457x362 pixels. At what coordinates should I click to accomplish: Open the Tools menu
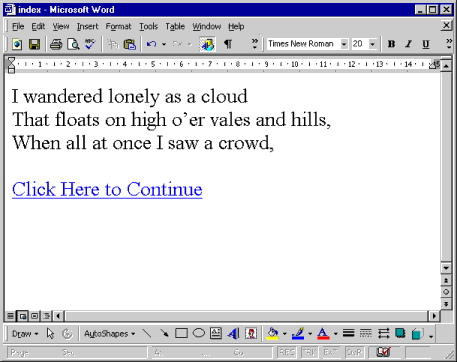coord(149,26)
